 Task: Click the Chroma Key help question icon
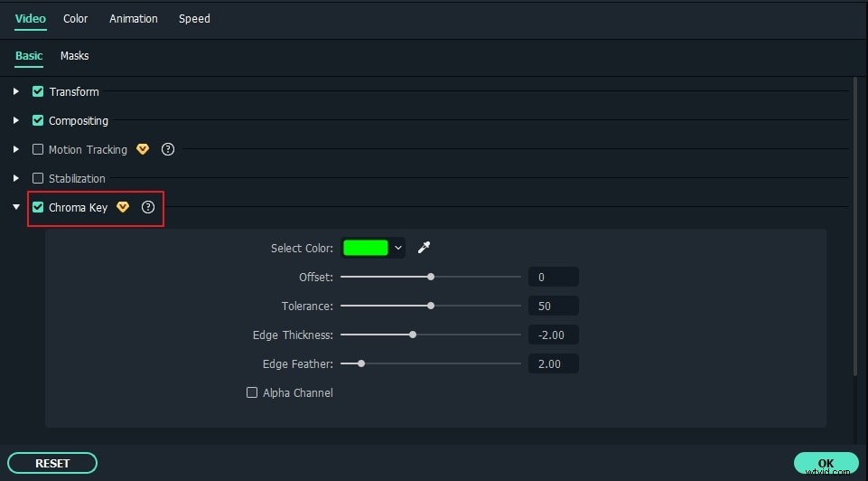(x=148, y=207)
